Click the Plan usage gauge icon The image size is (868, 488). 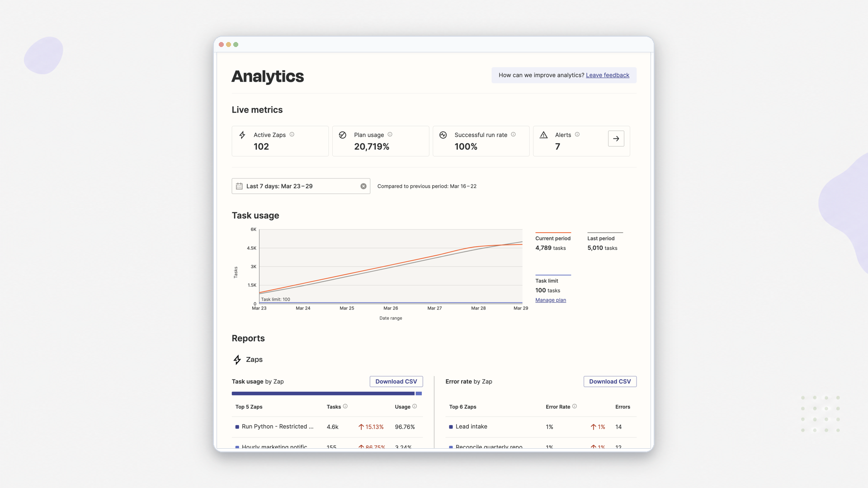point(343,135)
